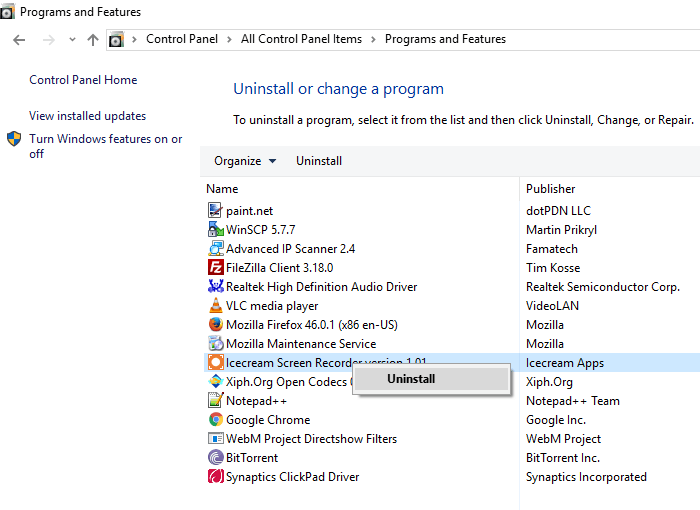
Task: Click the FileZilla Client icon
Action: tap(215, 268)
